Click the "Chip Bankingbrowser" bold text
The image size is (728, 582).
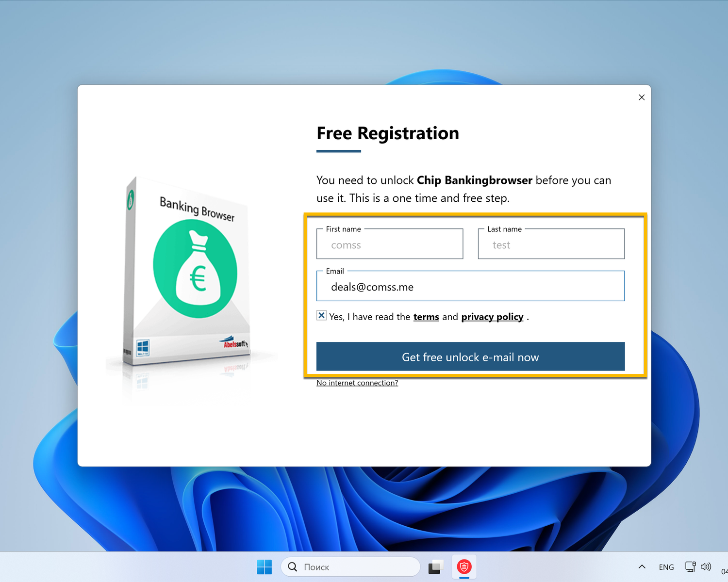475,180
